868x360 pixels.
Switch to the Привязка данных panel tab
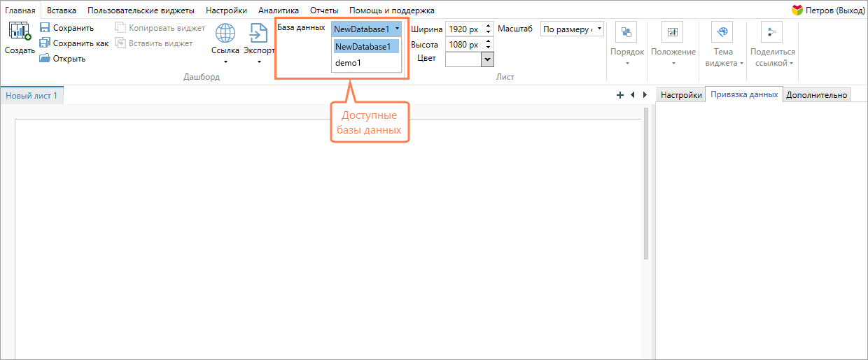click(743, 94)
